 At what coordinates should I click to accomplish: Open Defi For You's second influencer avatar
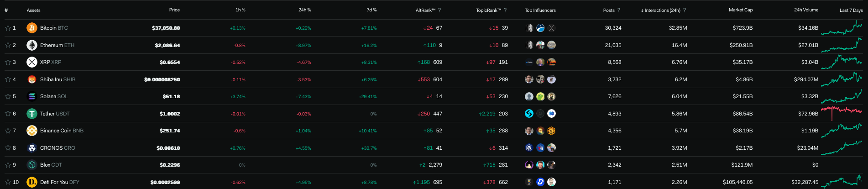pos(540,182)
